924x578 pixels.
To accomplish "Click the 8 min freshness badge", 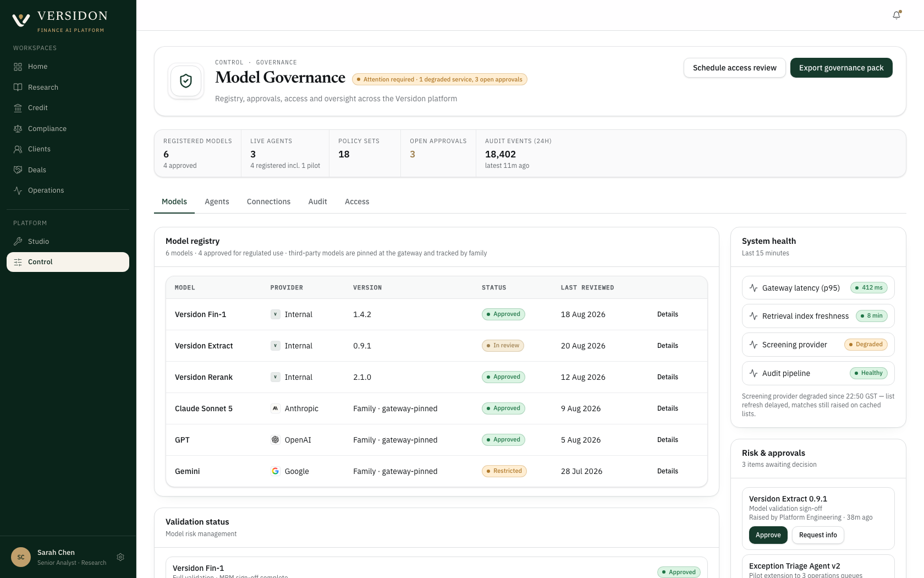I will [872, 316].
